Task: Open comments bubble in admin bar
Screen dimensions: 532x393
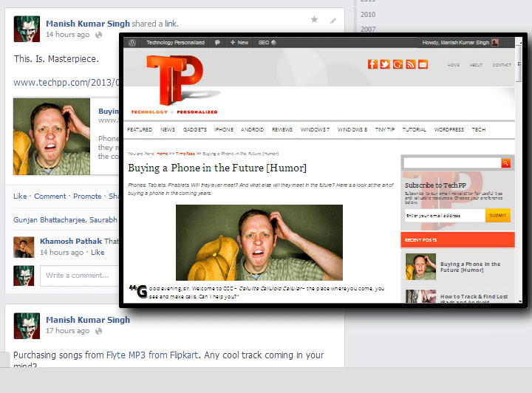Action: pyautogui.click(x=217, y=43)
